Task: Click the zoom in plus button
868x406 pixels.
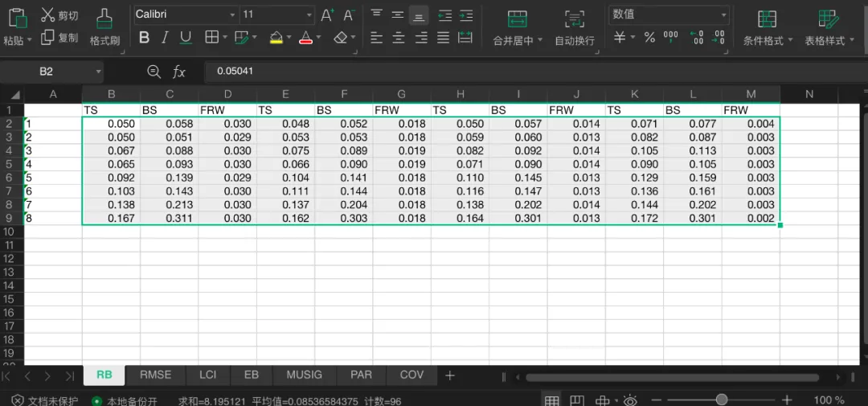Action: click(x=787, y=400)
